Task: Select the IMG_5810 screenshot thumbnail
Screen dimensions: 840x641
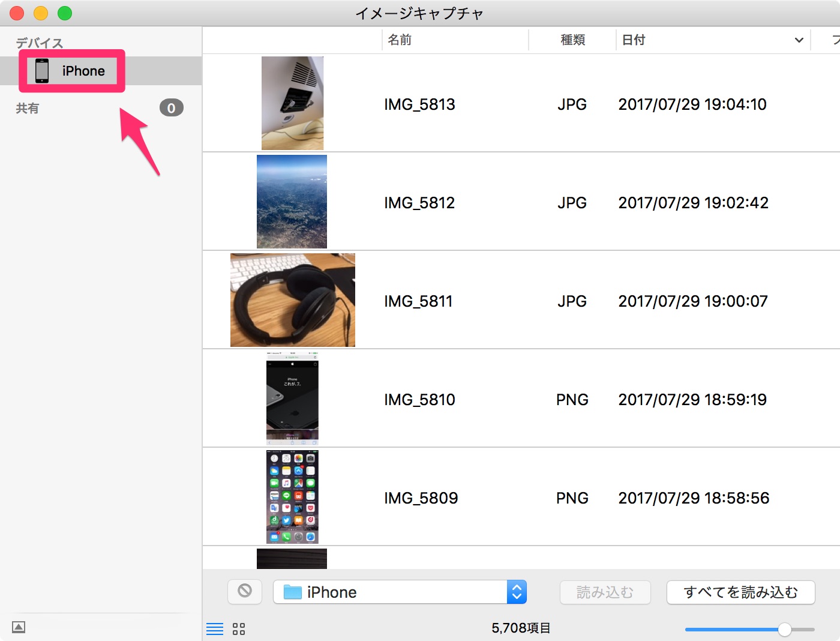Action: point(292,399)
